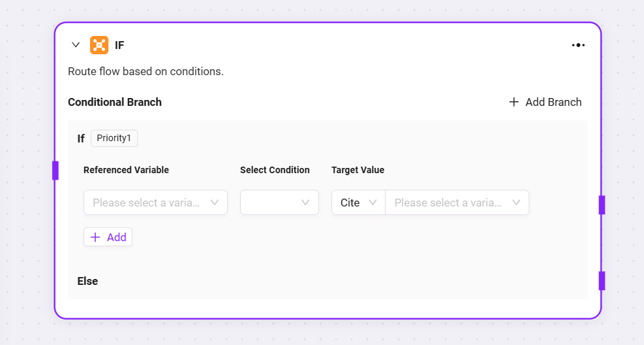Click the Conditional Branch heading
The height and width of the screenshot is (345, 644).
tap(115, 102)
